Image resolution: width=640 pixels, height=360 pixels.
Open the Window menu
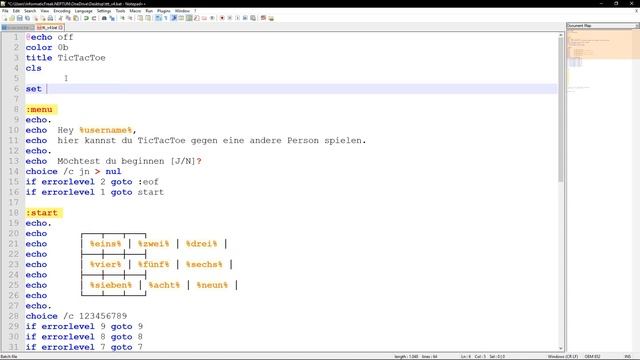coord(182,11)
